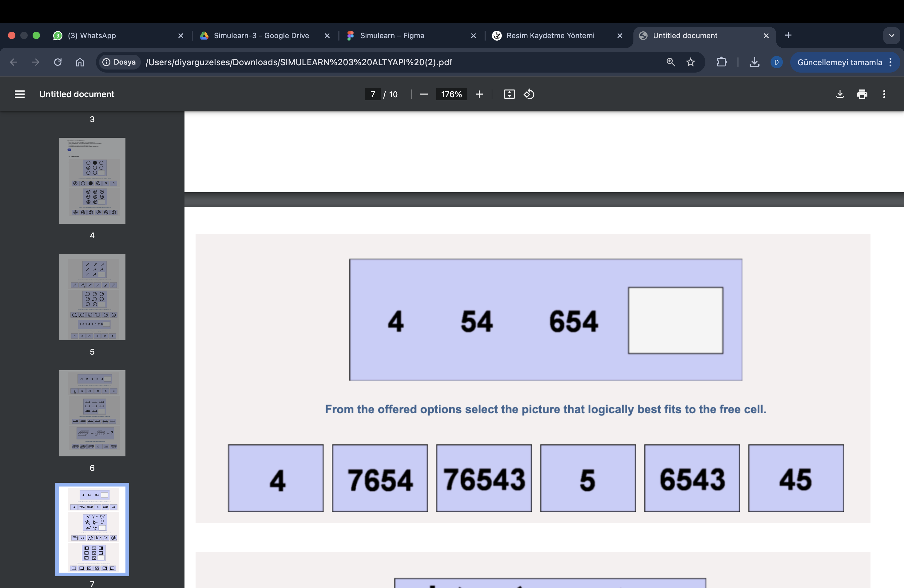Click the zoom percentage 176% field
904x588 pixels.
(x=451, y=94)
